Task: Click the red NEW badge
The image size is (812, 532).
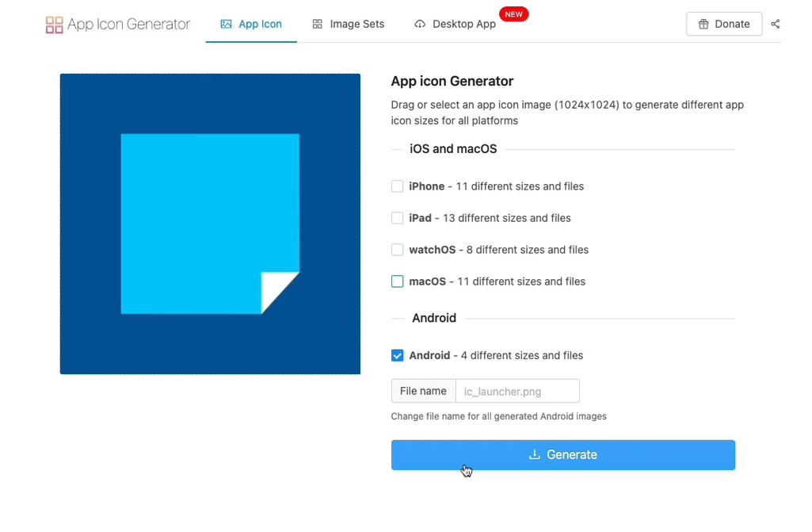Action: click(513, 14)
